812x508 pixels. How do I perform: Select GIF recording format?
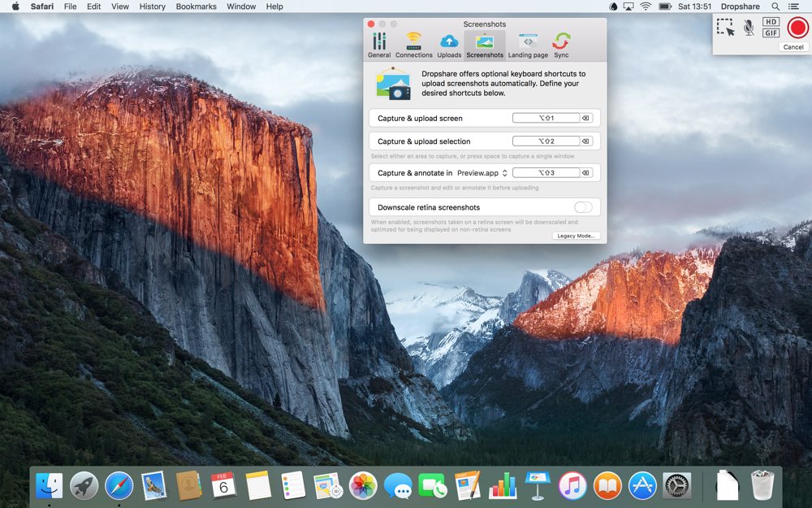[771, 33]
